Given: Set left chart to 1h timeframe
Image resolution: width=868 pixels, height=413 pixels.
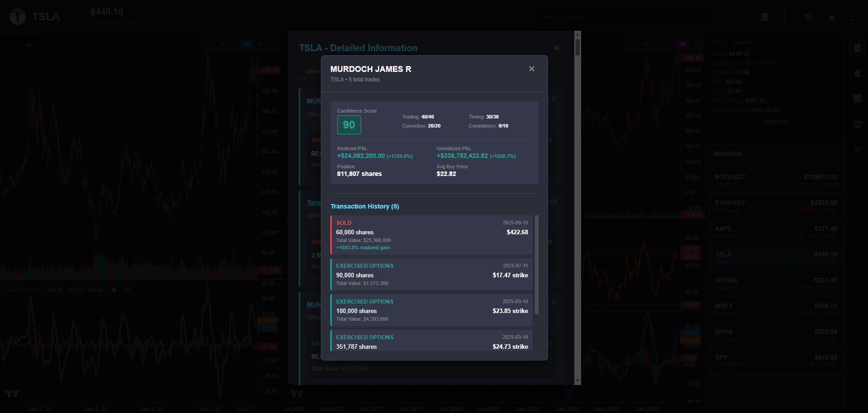Looking at the screenshot, I should pyautogui.click(x=235, y=44).
